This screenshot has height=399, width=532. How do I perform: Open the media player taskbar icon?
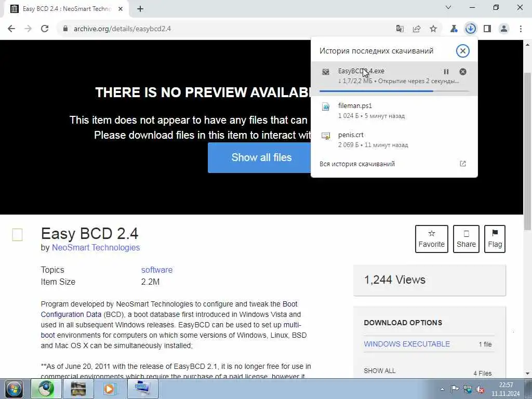[x=109, y=389]
